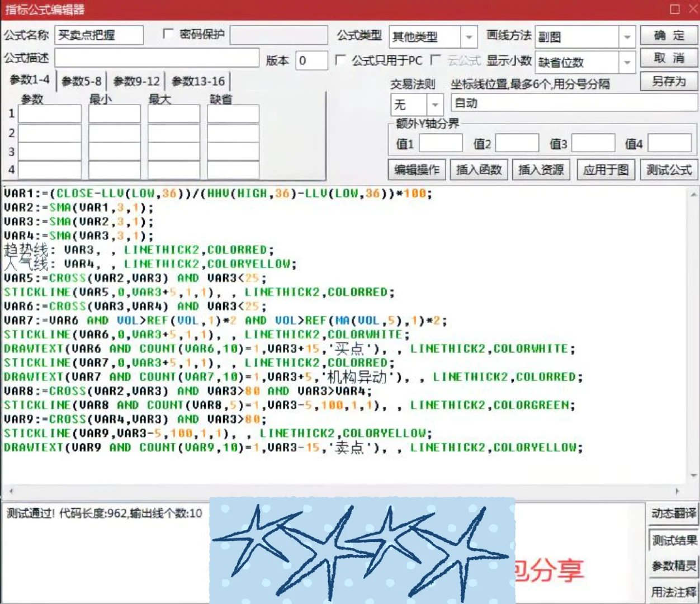
Task: Click the 公式名称 field containing 买卖点把握
Action: click(101, 35)
